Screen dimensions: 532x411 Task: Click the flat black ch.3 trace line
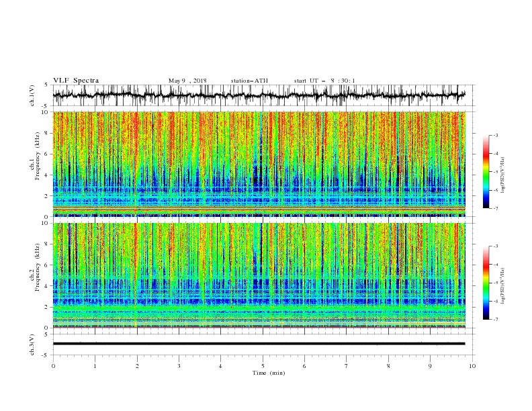pyautogui.click(x=259, y=344)
